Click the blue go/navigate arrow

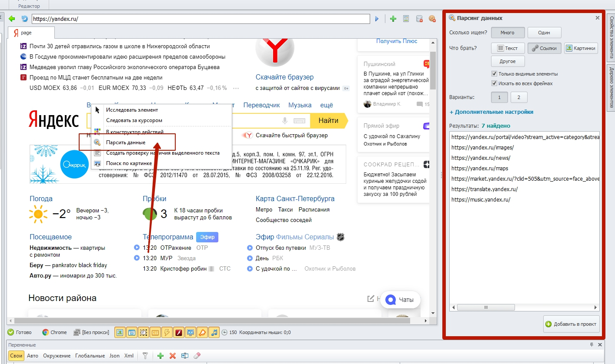377,19
